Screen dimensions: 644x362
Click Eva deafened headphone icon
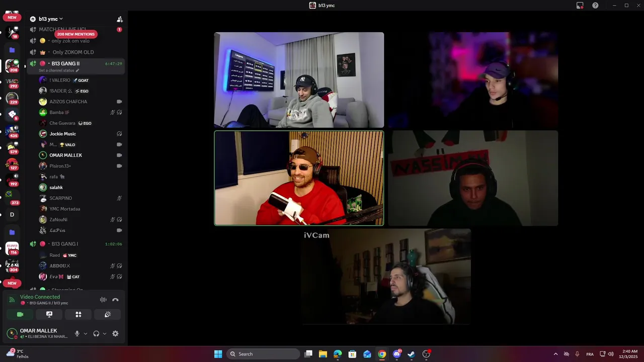[x=119, y=277]
